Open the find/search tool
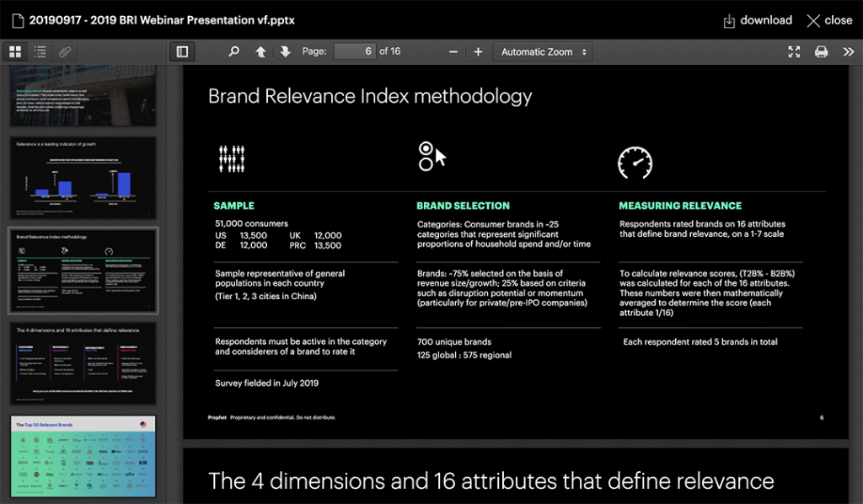863x504 pixels. tap(233, 51)
